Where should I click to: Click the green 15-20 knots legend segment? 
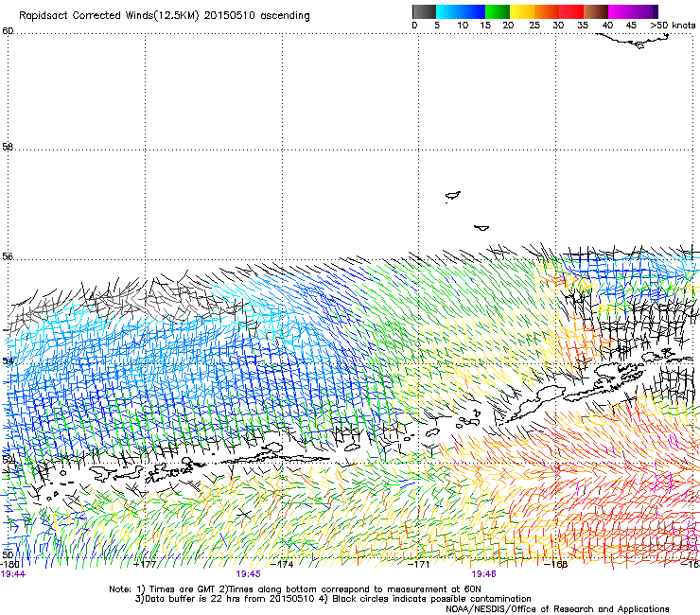(498, 11)
